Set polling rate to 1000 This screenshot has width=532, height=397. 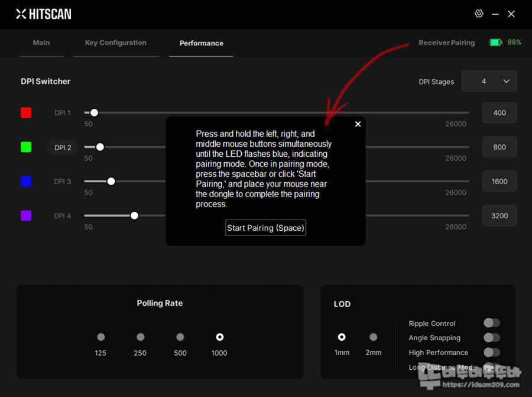(220, 337)
